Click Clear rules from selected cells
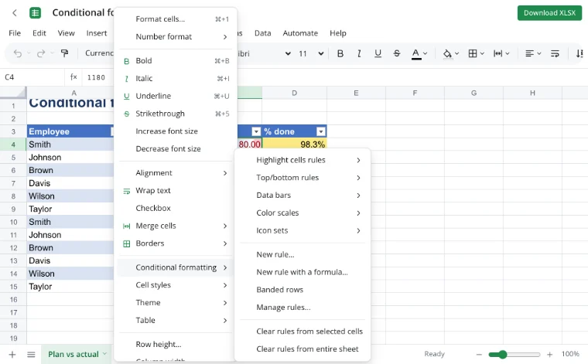588x364 pixels. coord(303,332)
